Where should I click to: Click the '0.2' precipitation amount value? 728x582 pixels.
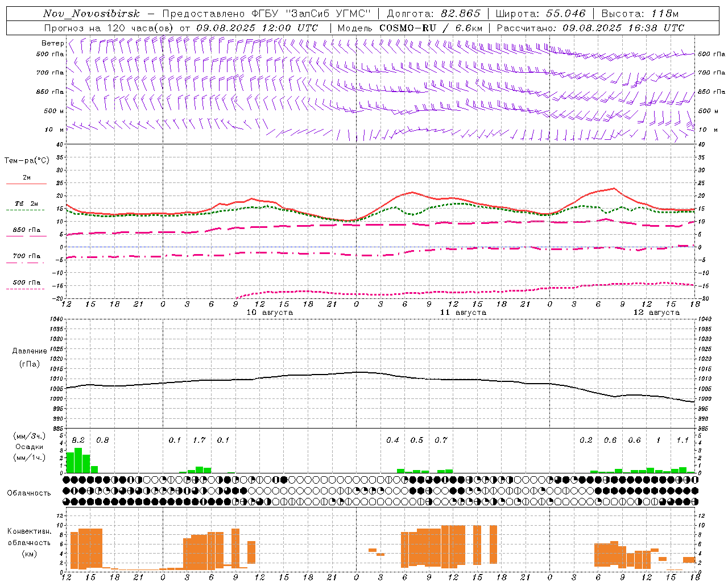click(586, 440)
